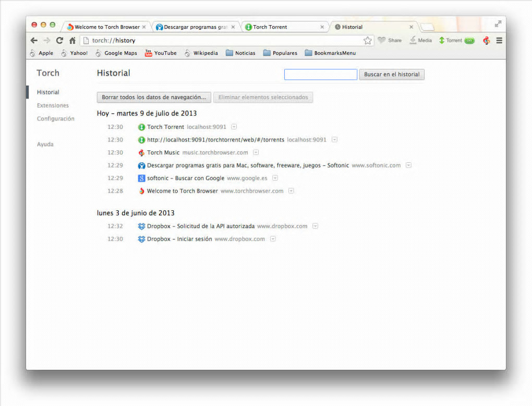532x406 pixels.
Task: Click Dropbox API autorizada entry favicon
Action: coord(141,226)
